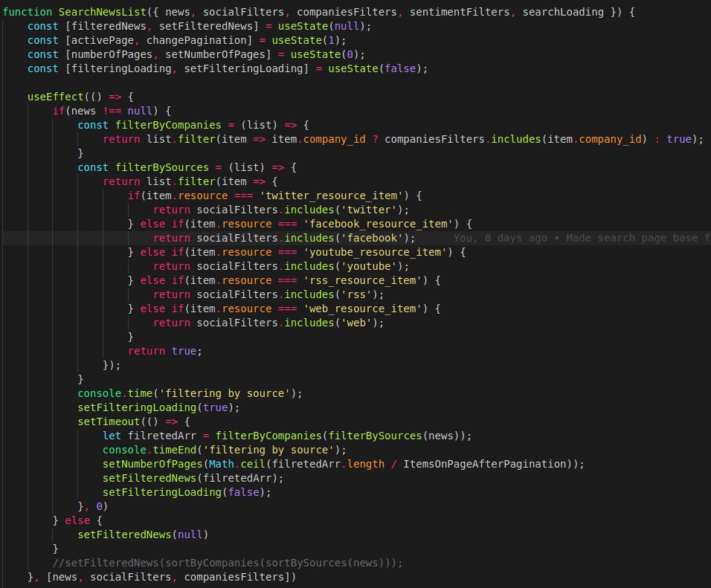Click the 'let filretedArr' variable declaration

point(149,436)
